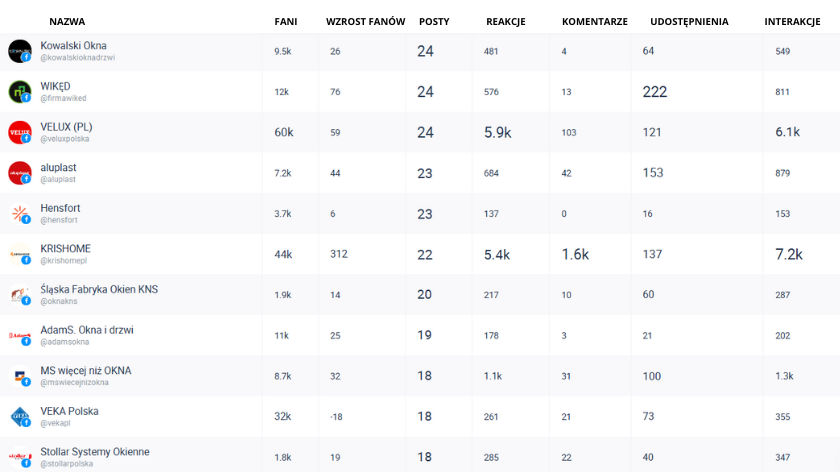840x472 pixels.
Task: Select the aluplast profile icon
Action: [x=20, y=173]
